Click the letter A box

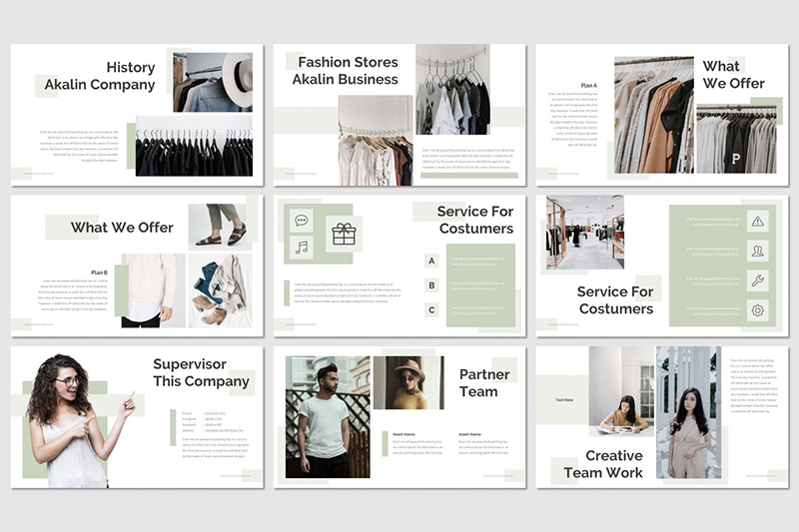431,261
